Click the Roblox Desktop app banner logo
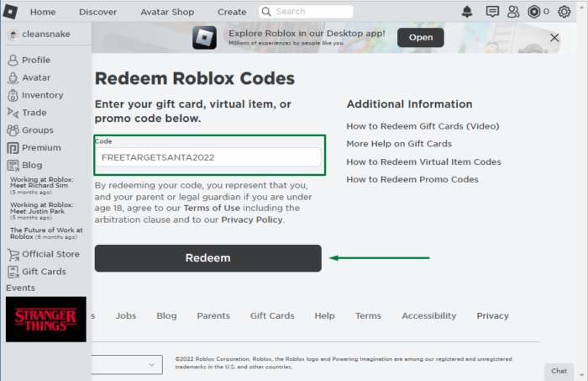 [x=204, y=38]
